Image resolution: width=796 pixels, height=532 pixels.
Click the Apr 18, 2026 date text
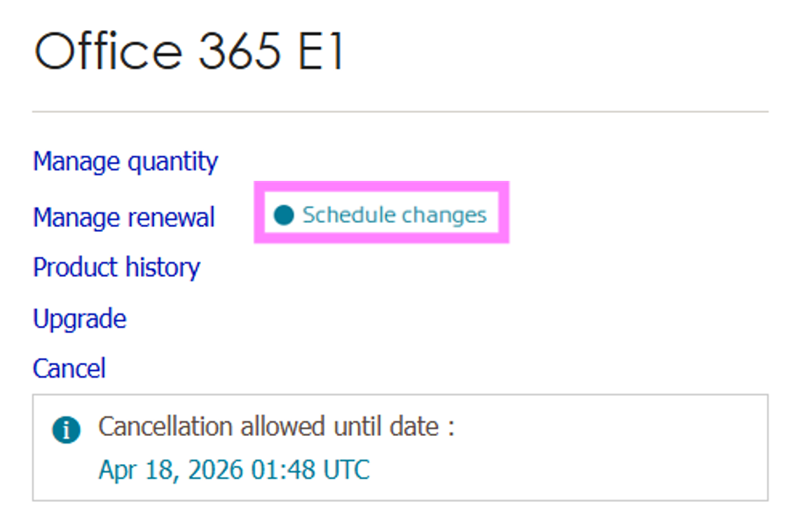point(234,470)
